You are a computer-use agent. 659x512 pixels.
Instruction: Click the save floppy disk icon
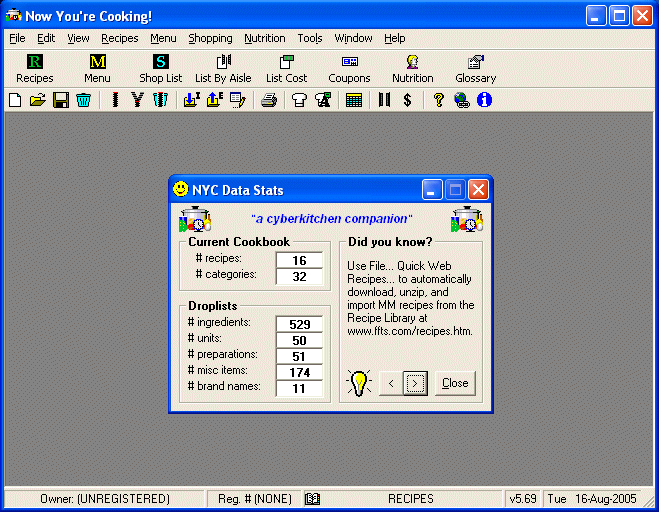click(x=60, y=100)
